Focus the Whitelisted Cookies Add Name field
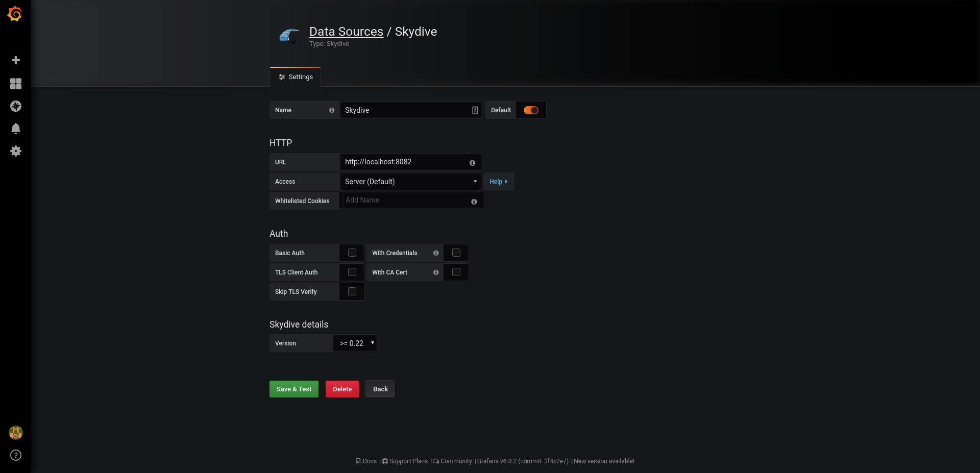 pos(411,200)
